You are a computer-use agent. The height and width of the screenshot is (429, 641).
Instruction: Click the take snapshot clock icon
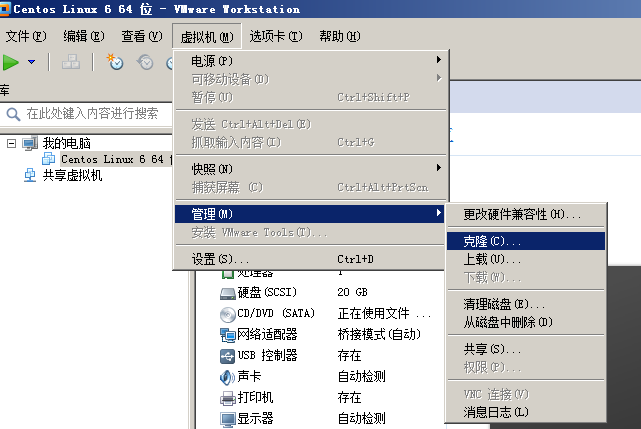click(115, 62)
